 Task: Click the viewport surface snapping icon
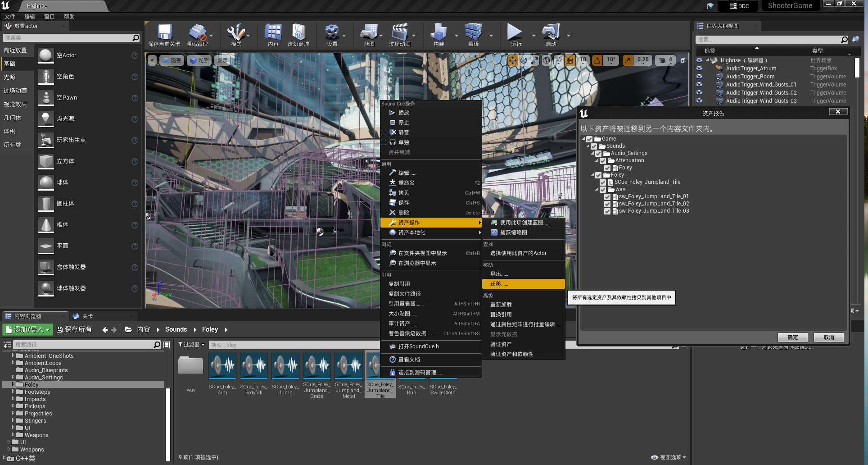click(559, 60)
